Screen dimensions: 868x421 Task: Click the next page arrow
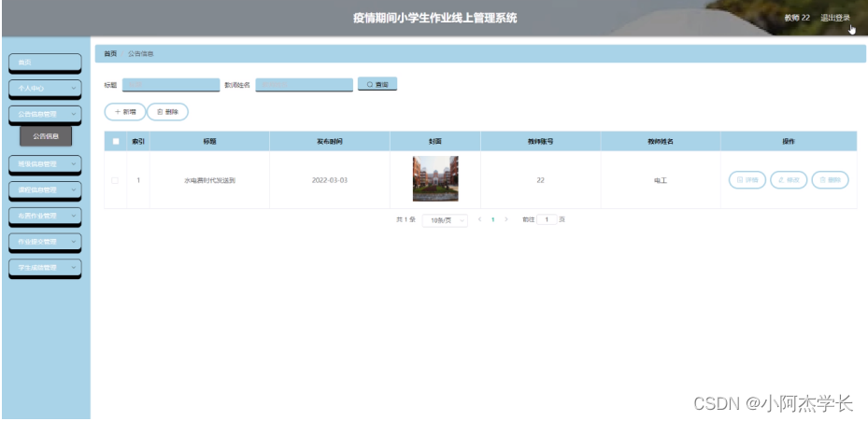[506, 219]
